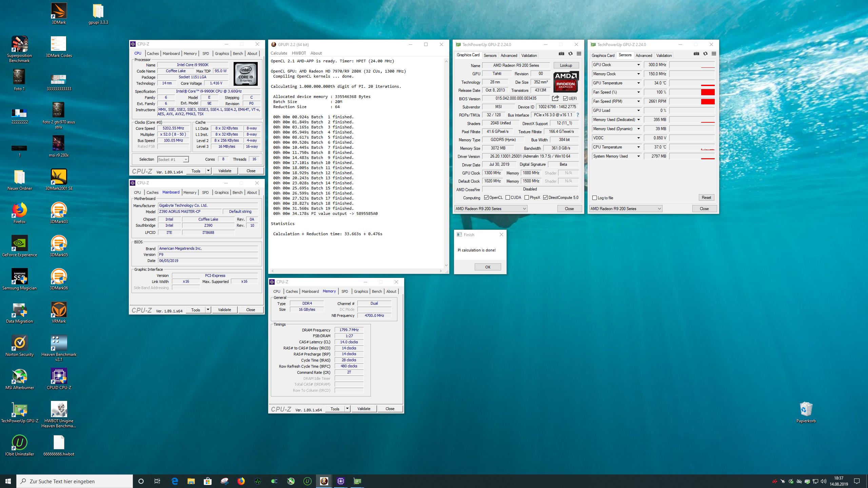Click the Bus Interface question mark icon
The width and height of the screenshot is (868, 488).
(x=578, y=115)
